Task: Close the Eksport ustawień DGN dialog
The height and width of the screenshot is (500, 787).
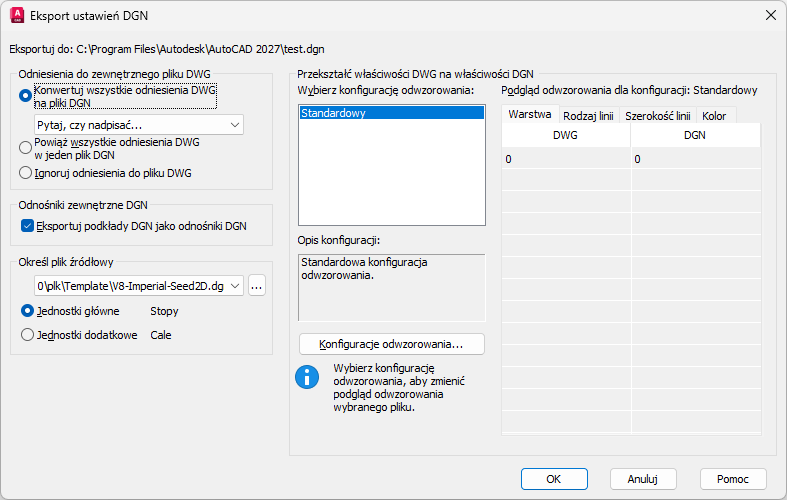Action: [x=770, y=15]
